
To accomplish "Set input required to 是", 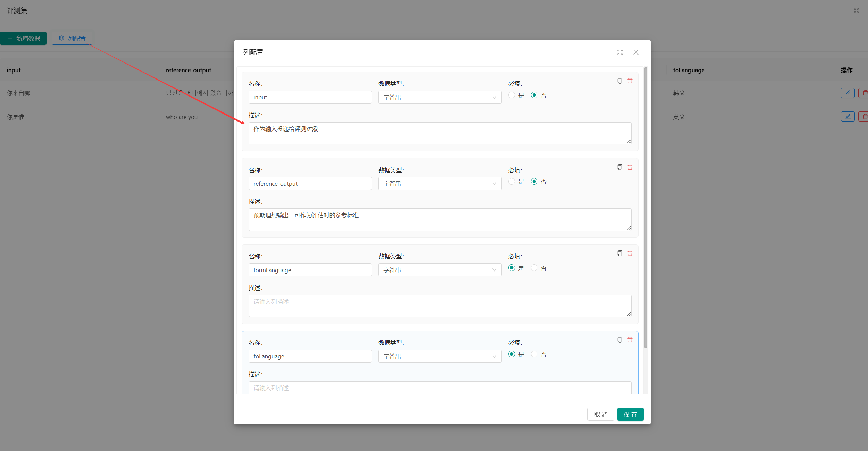I will click(511, 95).
